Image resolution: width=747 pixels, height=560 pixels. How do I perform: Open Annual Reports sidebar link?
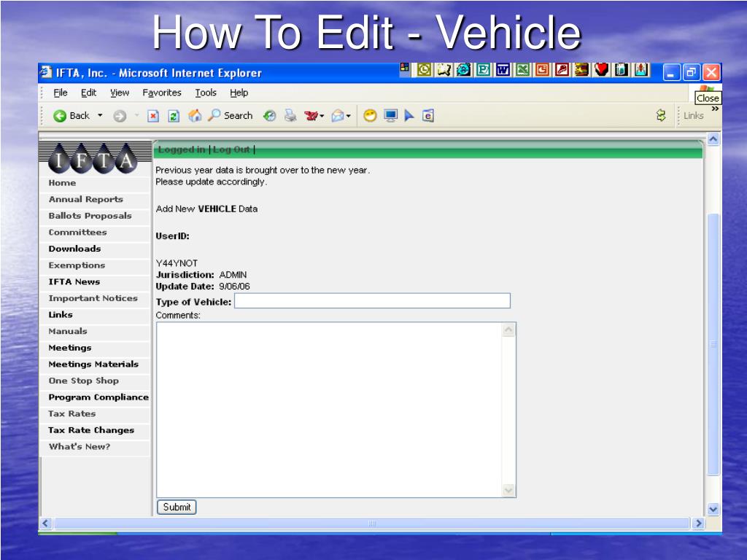point(86,200)
